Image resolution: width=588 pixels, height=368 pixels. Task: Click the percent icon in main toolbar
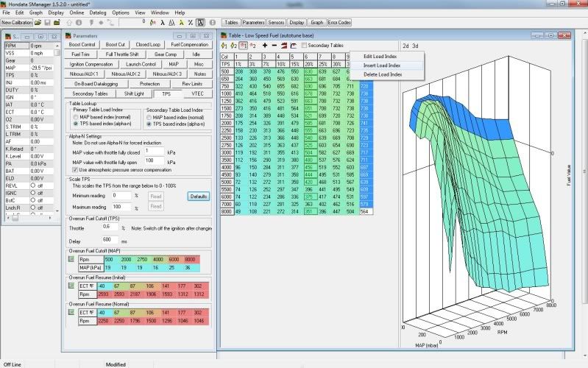pos(189,23)
